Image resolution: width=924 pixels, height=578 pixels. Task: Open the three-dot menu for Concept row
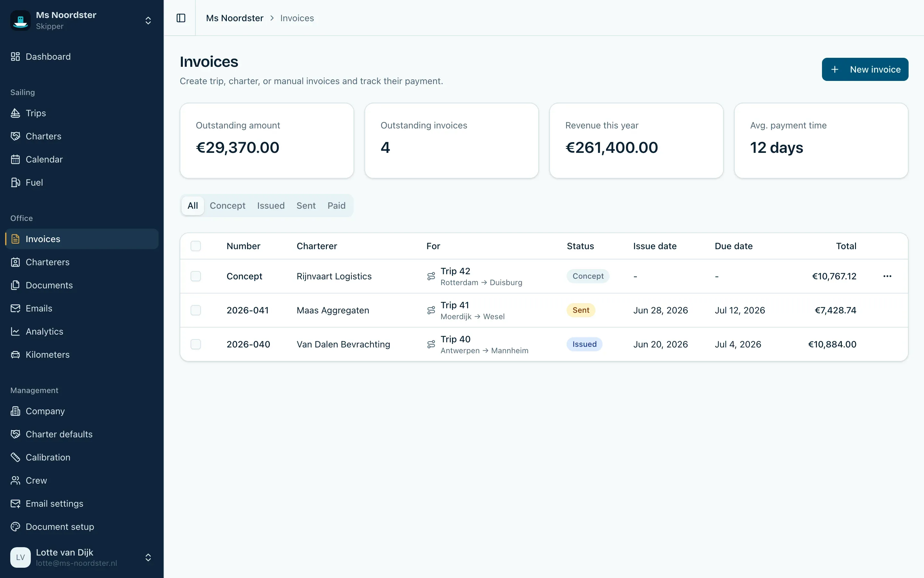pyautogui.click(x=887, y=276)
